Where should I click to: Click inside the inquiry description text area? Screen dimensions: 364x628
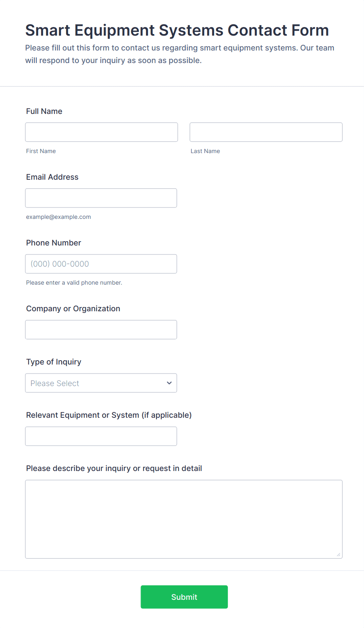coord(184,519)
